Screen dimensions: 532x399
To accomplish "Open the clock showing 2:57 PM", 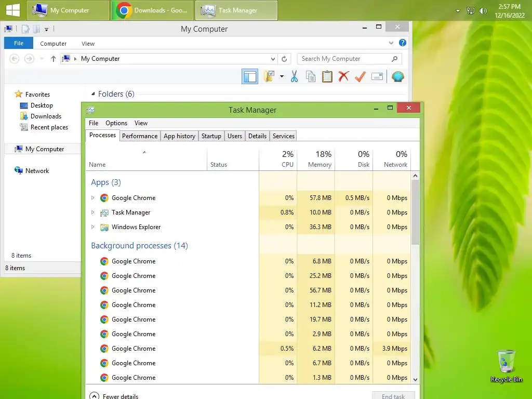I will tap(509, 11).
